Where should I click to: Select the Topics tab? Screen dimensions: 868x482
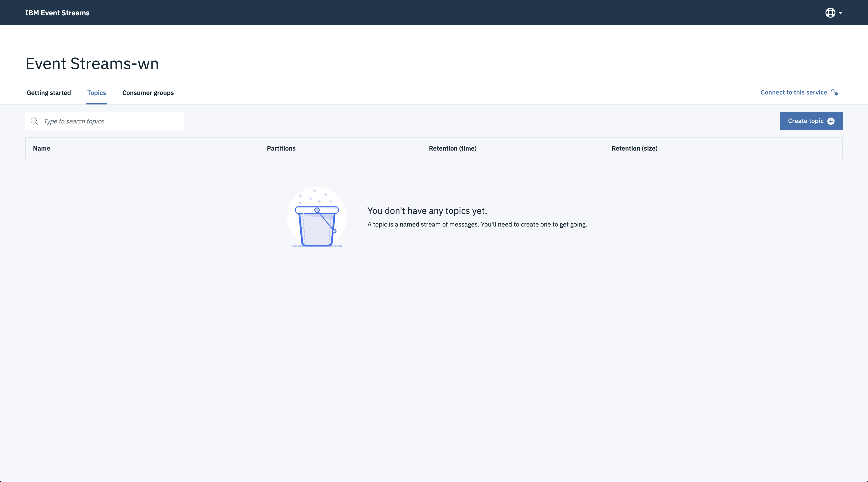96,93
